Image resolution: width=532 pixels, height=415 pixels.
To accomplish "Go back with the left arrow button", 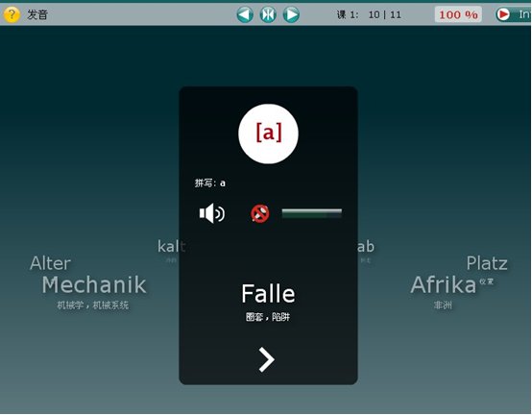I will (245, 14).
